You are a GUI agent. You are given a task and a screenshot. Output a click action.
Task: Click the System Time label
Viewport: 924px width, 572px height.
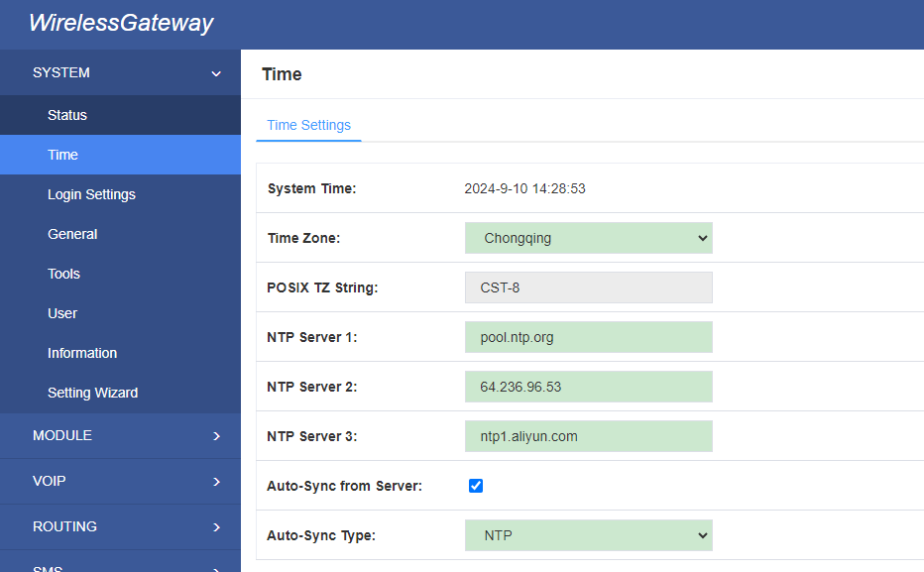pyautogui.click(x=311, y=188)
